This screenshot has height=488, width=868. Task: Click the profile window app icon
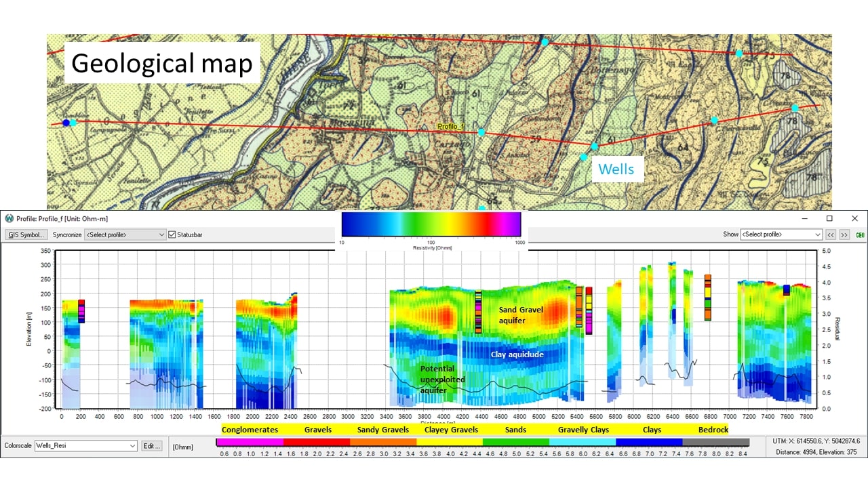[x=9, y=218]
